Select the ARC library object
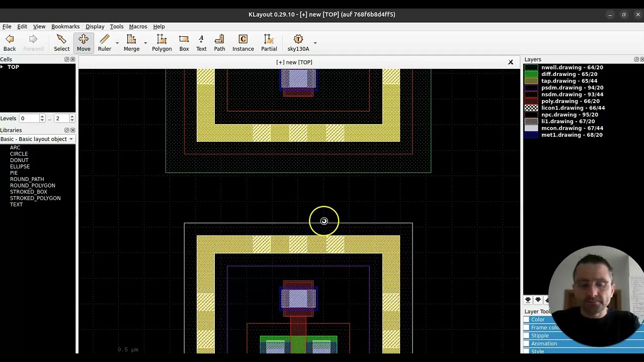 (x=15, y=147)
